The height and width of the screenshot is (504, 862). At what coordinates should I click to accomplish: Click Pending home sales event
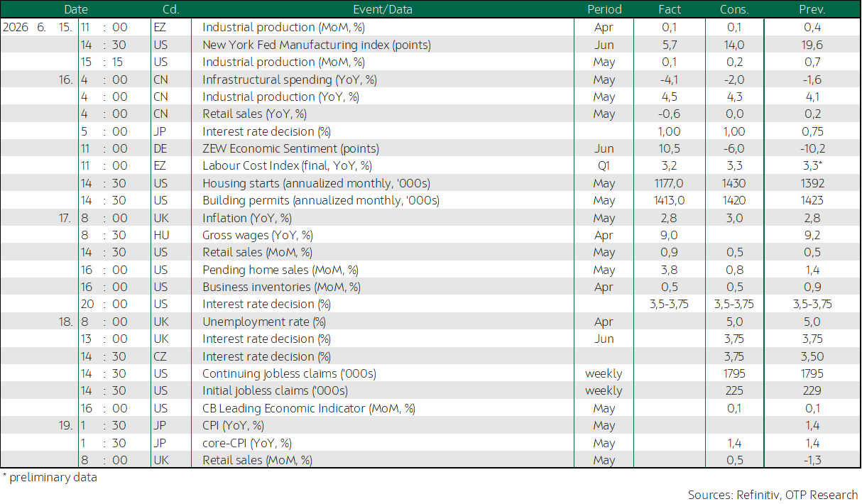280,270
